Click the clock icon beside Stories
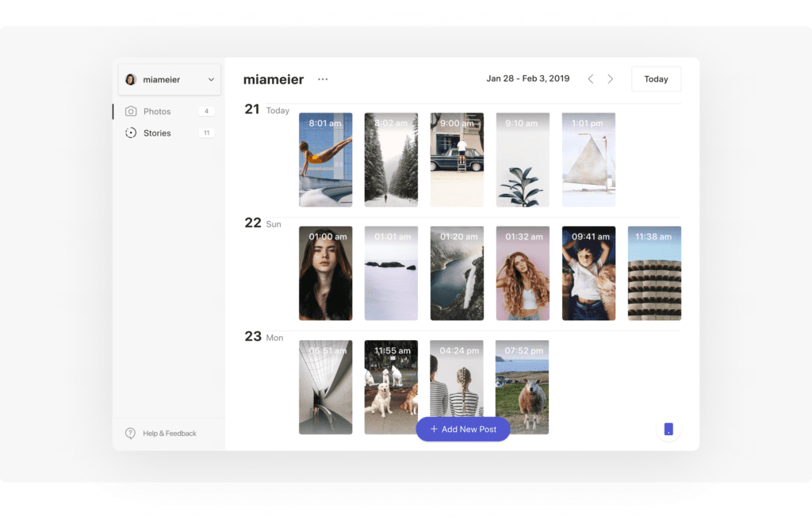Viewport: 812px width, 531px height. tap(129, 132)
